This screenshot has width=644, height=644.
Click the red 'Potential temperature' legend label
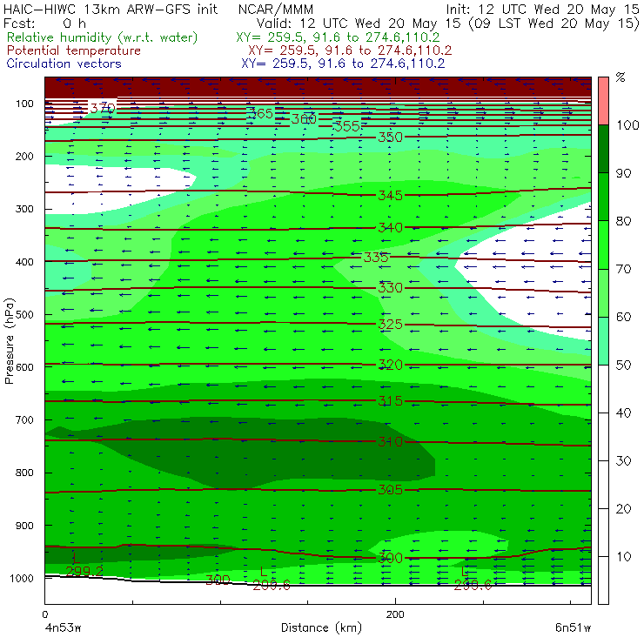coord(73,50)
